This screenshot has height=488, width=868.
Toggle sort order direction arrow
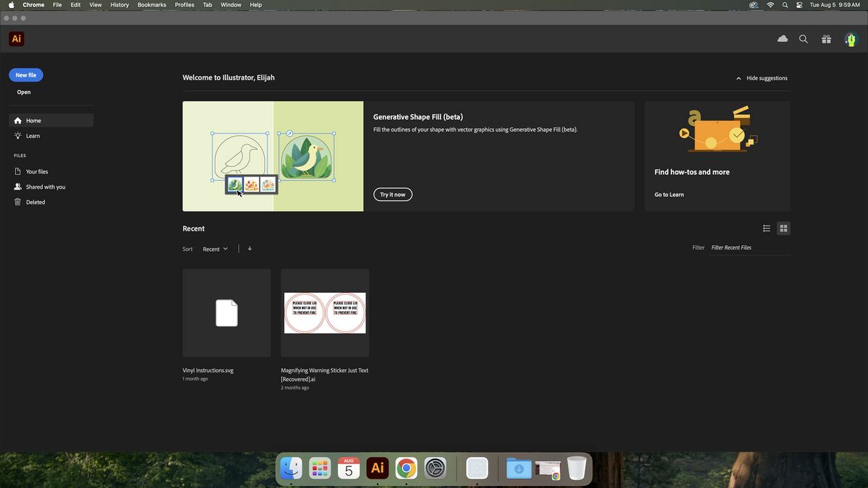point(250,249)
